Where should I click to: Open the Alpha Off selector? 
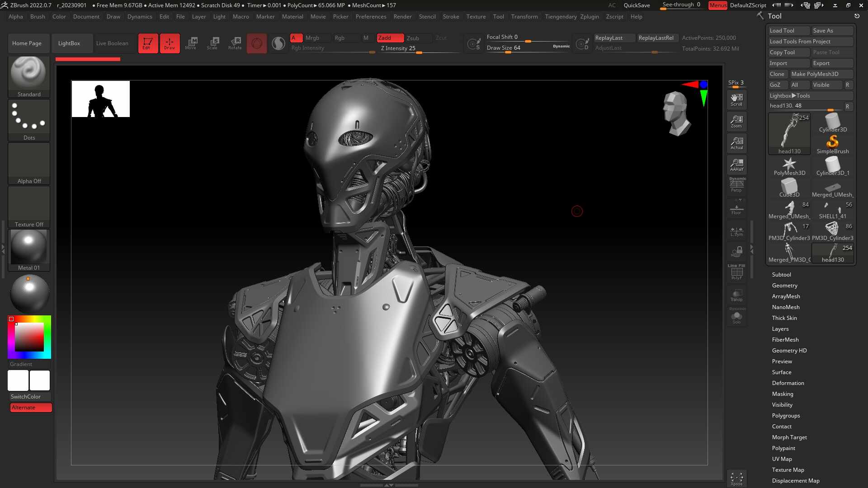(x=29, y=164)
